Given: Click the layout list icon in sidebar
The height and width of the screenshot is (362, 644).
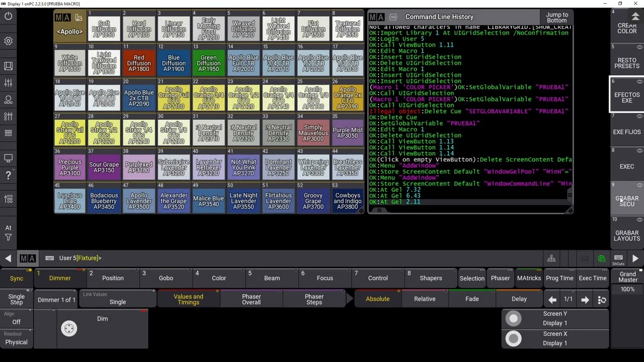Looking at the screenshot, I should (9, 199).
